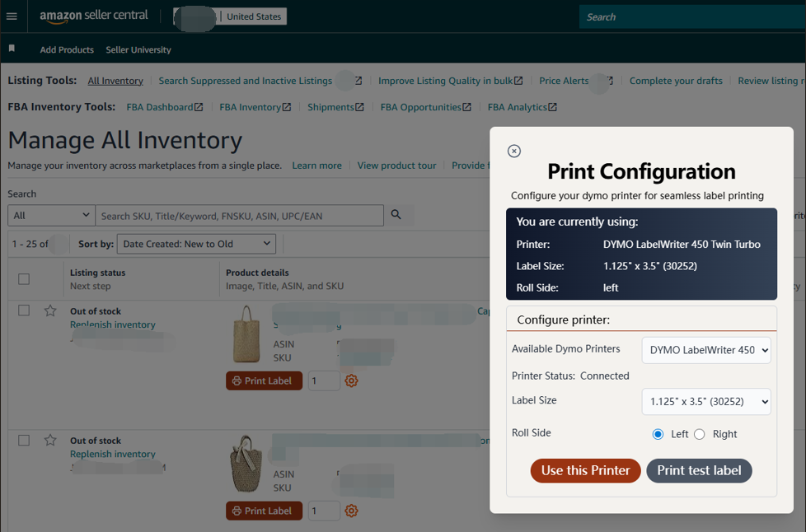Focus label quantity field for second product
Screen dimensions: 806x532
coord(324,511)
